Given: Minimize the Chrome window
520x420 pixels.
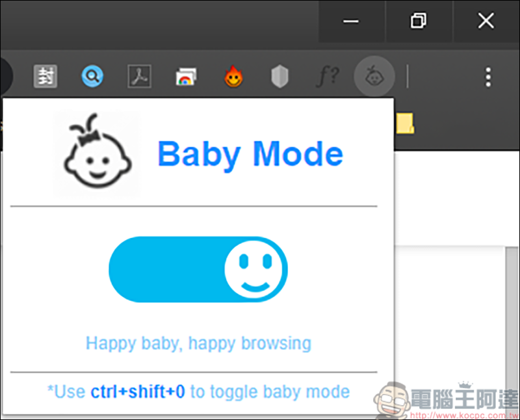Looking at the screenshot, I should pyautogui.click(x=351, y=21).
